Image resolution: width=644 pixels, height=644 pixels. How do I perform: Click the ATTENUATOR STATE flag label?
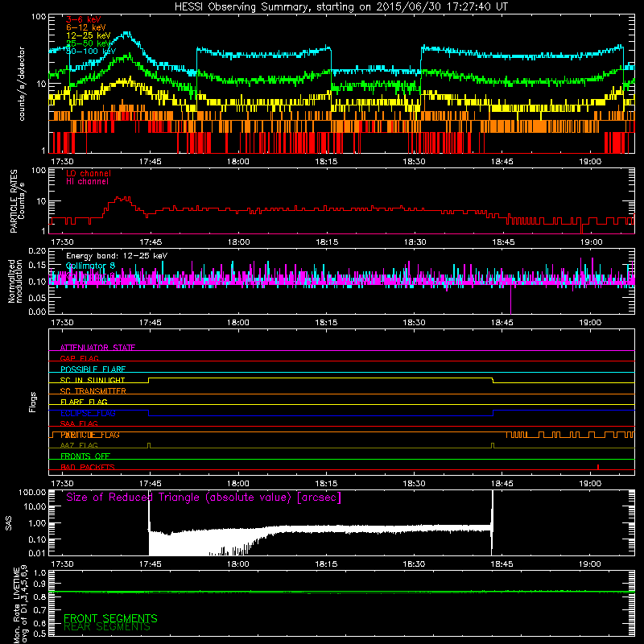click(x=97, y=348)
